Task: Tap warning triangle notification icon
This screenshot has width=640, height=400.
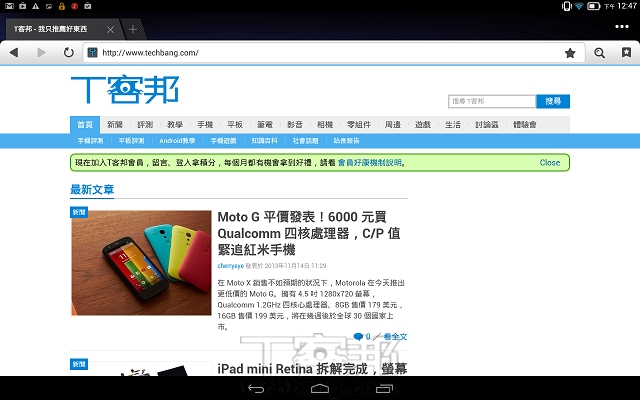Action: [x=36, y=6]
